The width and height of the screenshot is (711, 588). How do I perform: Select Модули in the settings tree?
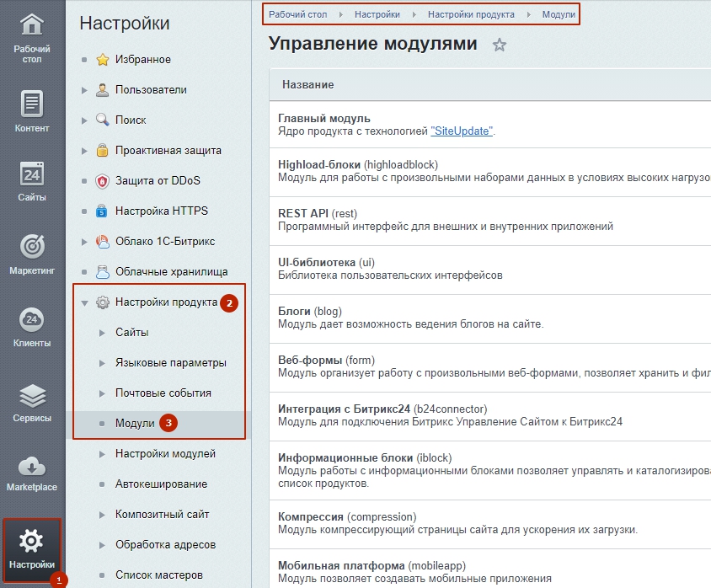(135, 423)
